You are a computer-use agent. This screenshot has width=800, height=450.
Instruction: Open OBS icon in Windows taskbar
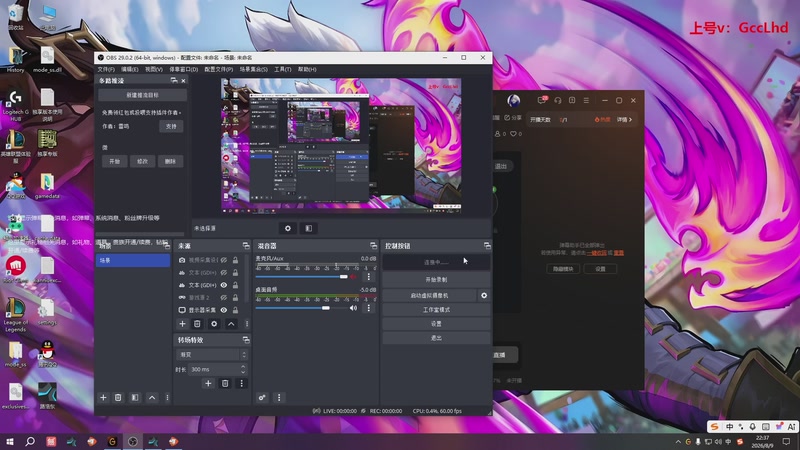[133, 441]
